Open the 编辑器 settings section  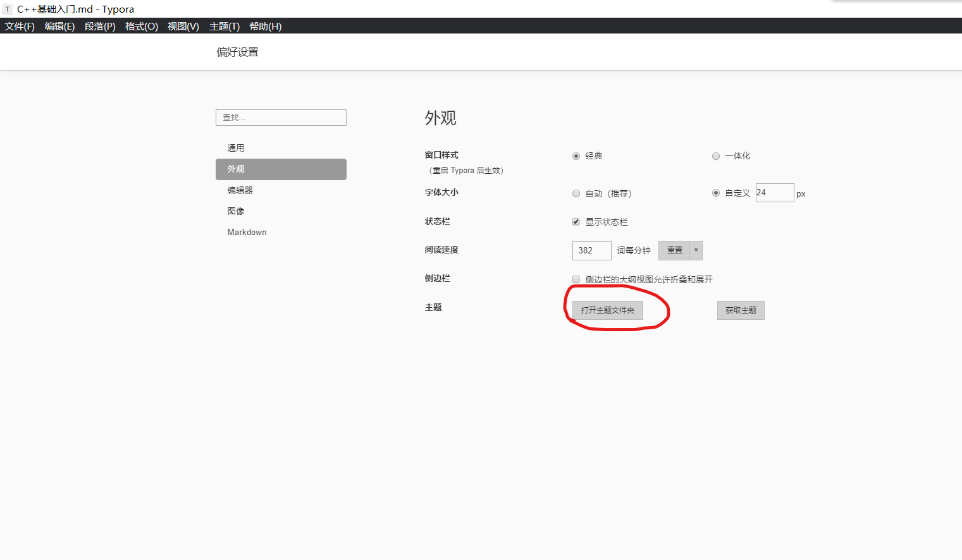[x=239, y=190]
